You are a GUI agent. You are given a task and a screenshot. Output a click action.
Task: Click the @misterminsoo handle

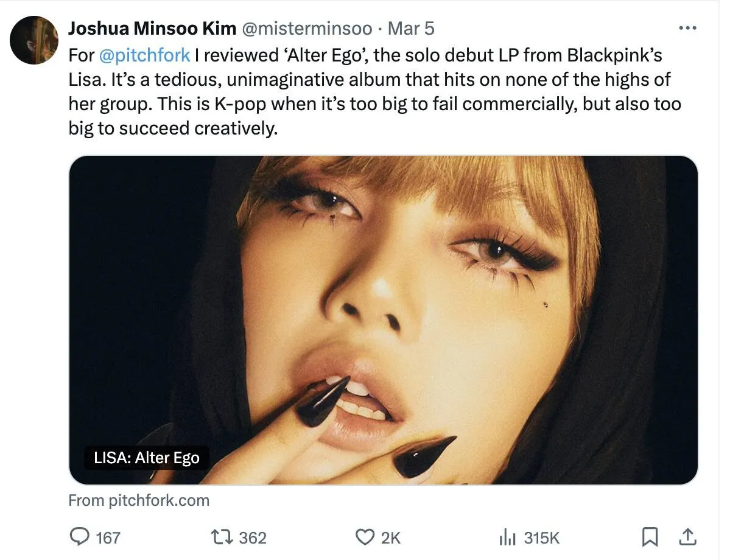point(307,29)
